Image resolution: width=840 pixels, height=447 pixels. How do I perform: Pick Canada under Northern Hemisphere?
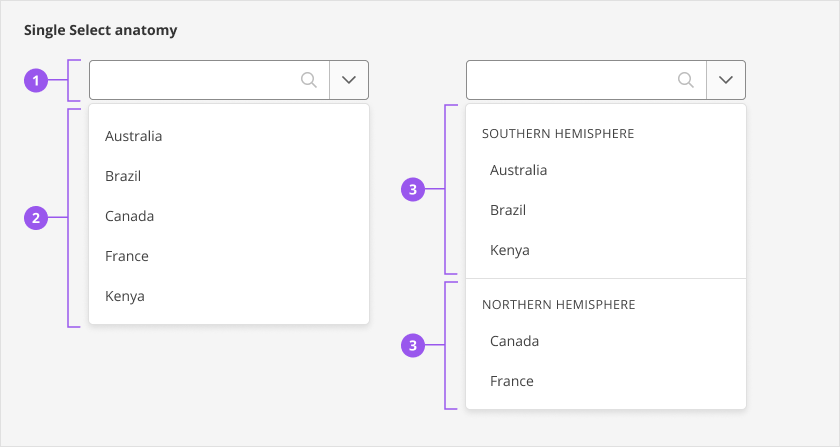point(515,341)
